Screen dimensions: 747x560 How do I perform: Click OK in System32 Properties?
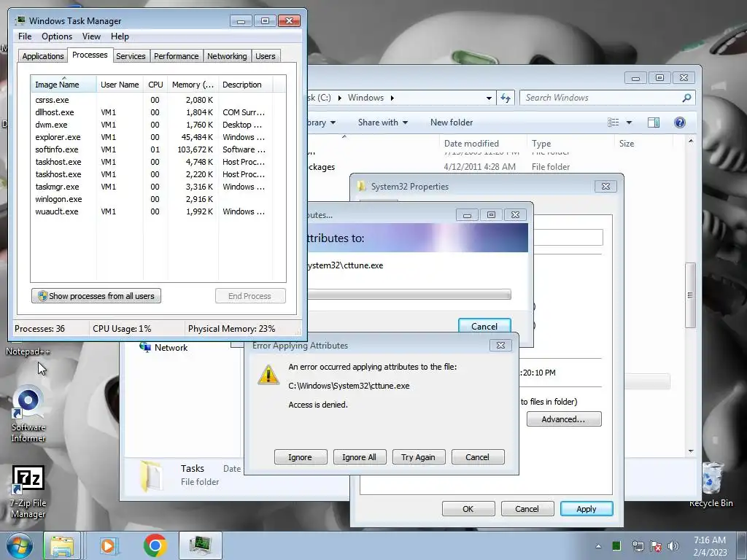point(468,508)
